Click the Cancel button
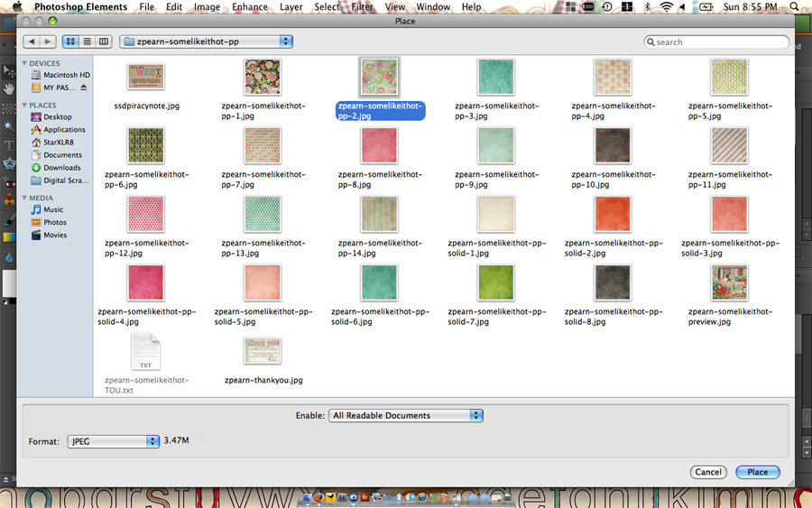The height and width of the screenshot is (508, 812). click(708, 472)
